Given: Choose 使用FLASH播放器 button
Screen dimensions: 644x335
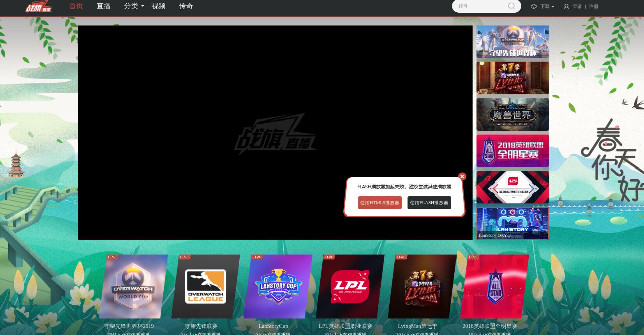Looking at the screenshot, I should [429, 203].
